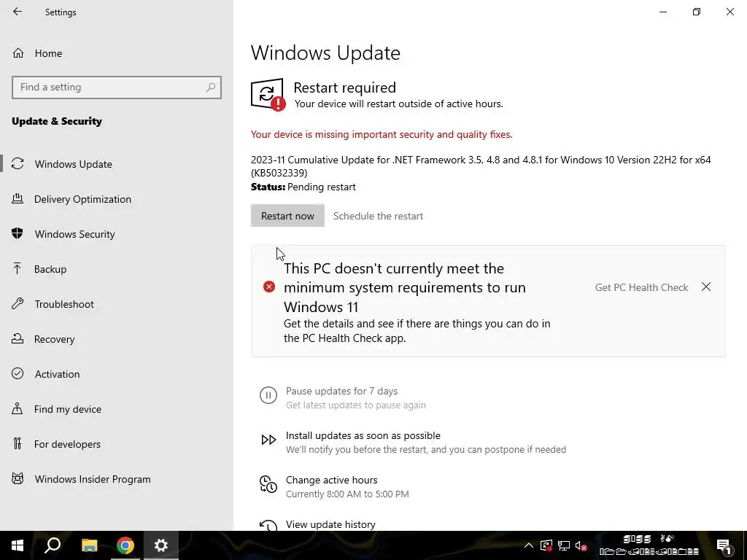Click the Home label in sidebar
Viewport: 747px width, 560px height.
48,53
